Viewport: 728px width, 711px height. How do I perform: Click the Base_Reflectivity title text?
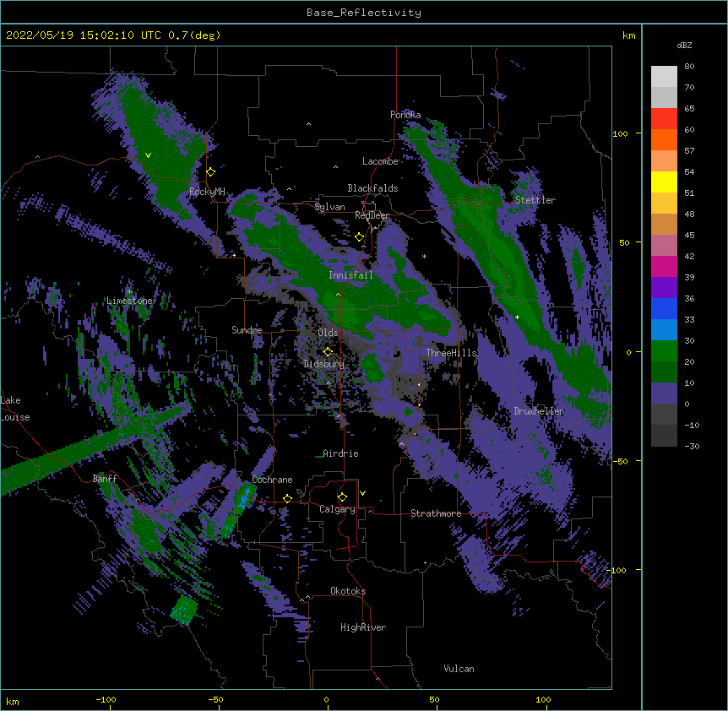(364, 13)
